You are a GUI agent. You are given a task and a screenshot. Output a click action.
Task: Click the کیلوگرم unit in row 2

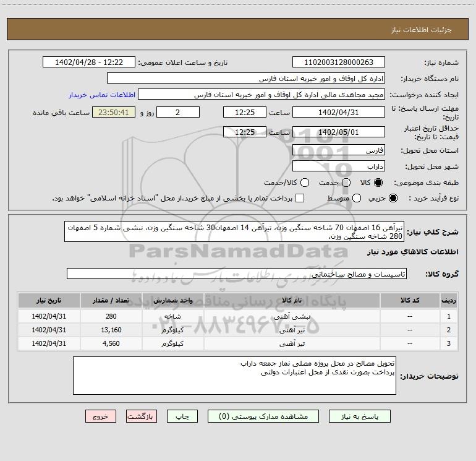click(x=172, y=330)
